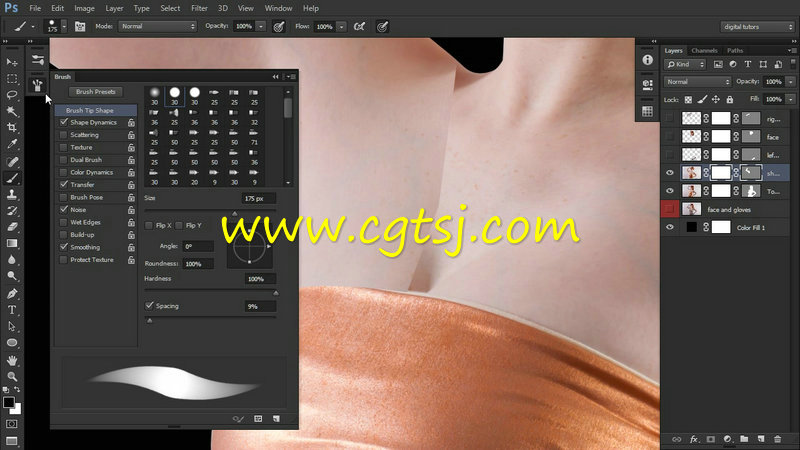
Task: Open the Layer menu
Action: pyautogui.click(x=114, y=8)
